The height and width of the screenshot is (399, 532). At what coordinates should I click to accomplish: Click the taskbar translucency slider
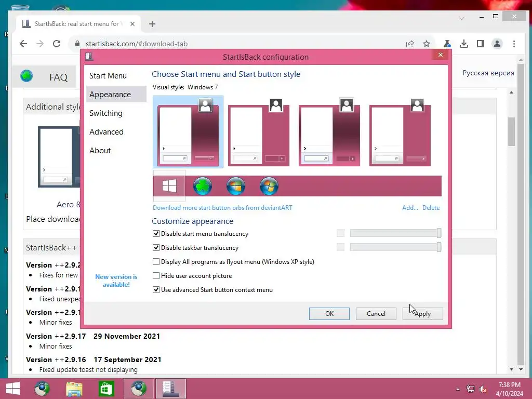coord(395,247)
